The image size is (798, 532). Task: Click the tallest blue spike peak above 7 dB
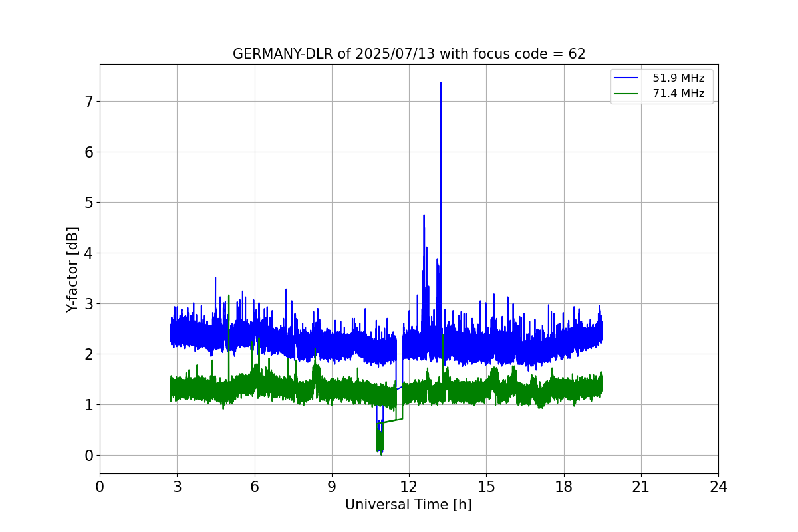point(441,83)
